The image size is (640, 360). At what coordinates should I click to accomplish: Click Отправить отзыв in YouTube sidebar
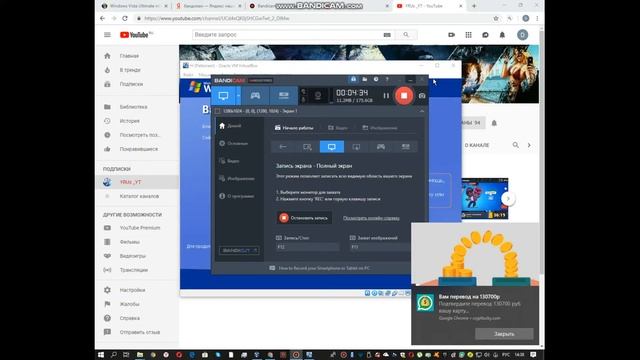tap(137, 332)
